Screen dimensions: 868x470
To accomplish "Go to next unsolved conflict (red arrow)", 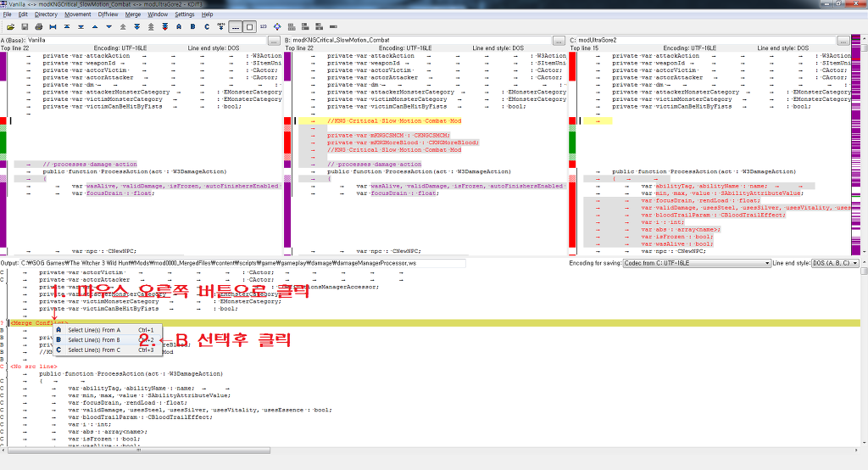I will point(166,27).
